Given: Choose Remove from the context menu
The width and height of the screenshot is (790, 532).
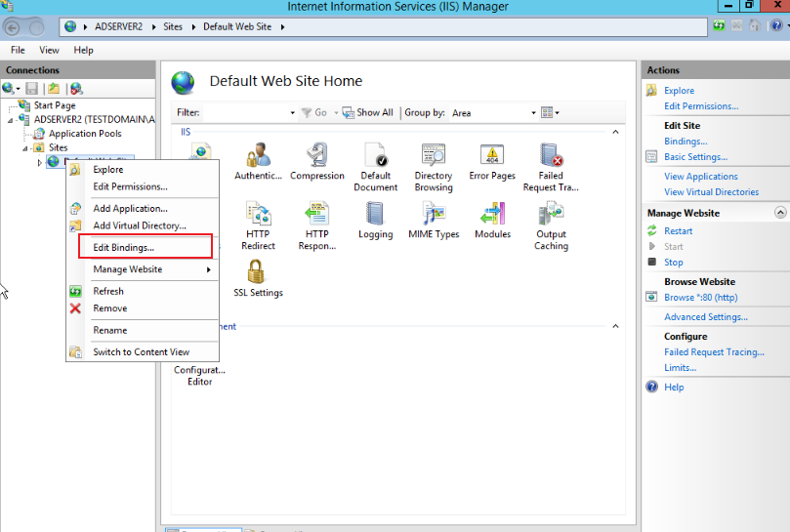Looking at the screenshot, I should [143, 308].
